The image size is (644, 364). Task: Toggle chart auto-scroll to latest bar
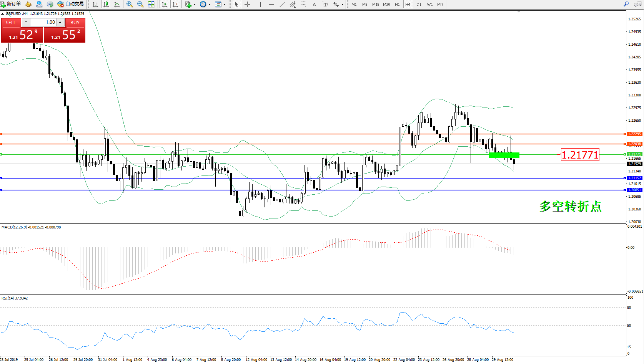click(165, 4)
